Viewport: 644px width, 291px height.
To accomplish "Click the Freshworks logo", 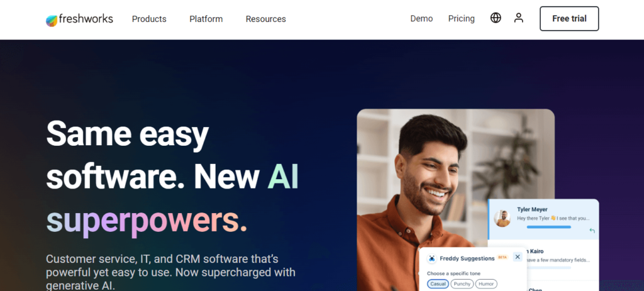I will coord(79,19).
